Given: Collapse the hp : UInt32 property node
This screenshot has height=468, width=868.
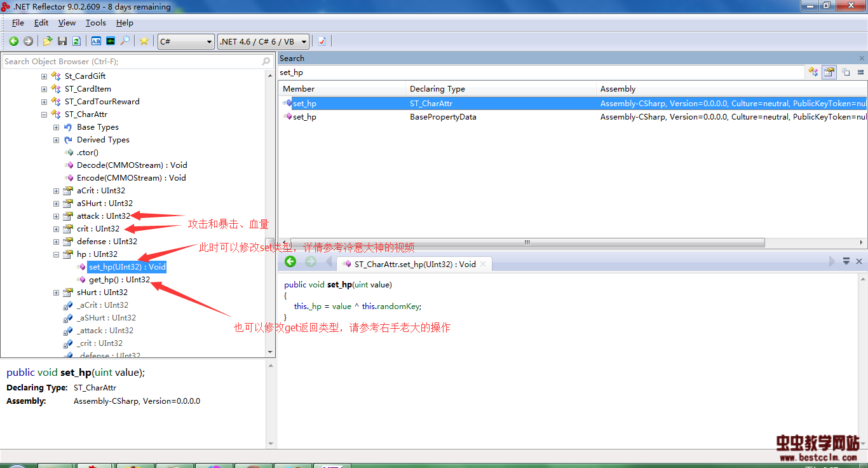Looking at the screenshot, I should point(56,254).
